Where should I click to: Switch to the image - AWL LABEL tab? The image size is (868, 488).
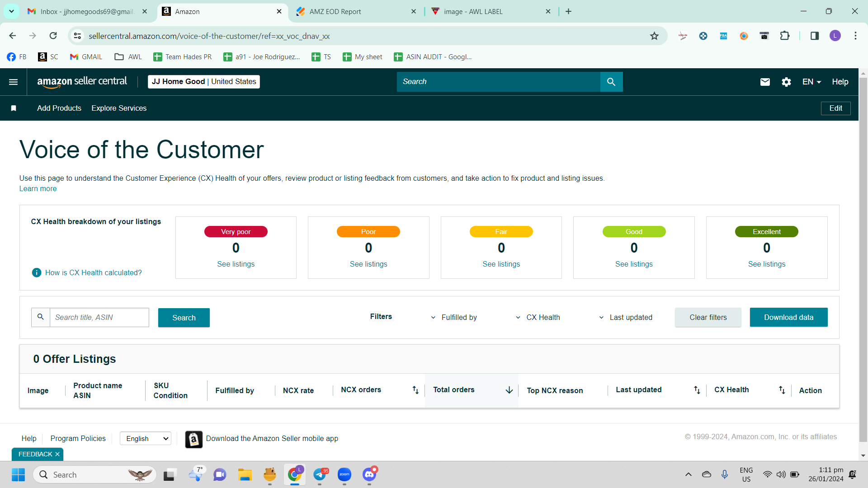(x=491, y=12)
